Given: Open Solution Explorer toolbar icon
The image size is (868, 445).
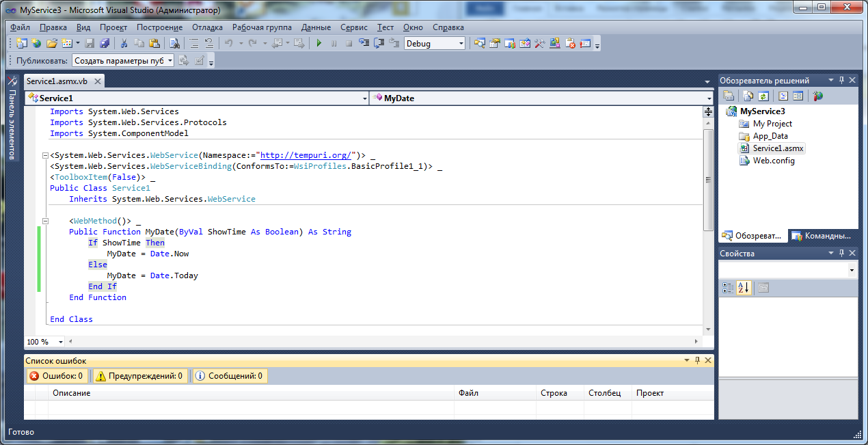Looking at the screenshot, I should point(480,43).
